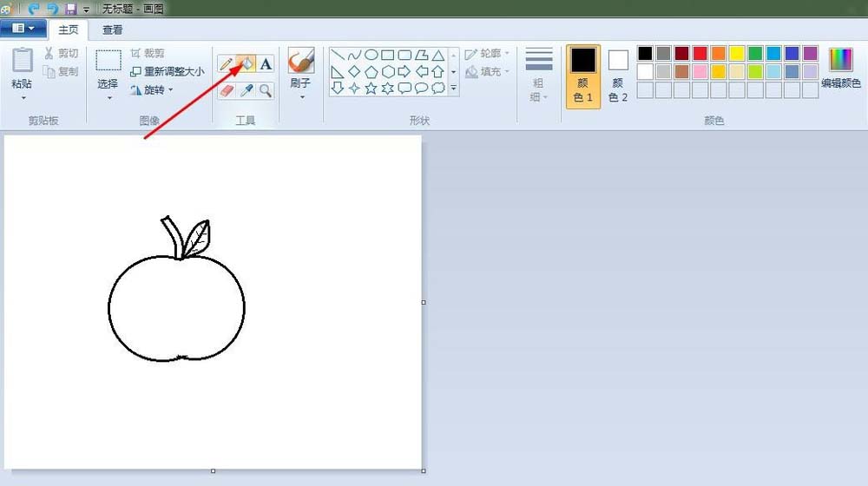Choose the Rectangle shape
This screenshot has width=868, height=486.
pos(387,55)
